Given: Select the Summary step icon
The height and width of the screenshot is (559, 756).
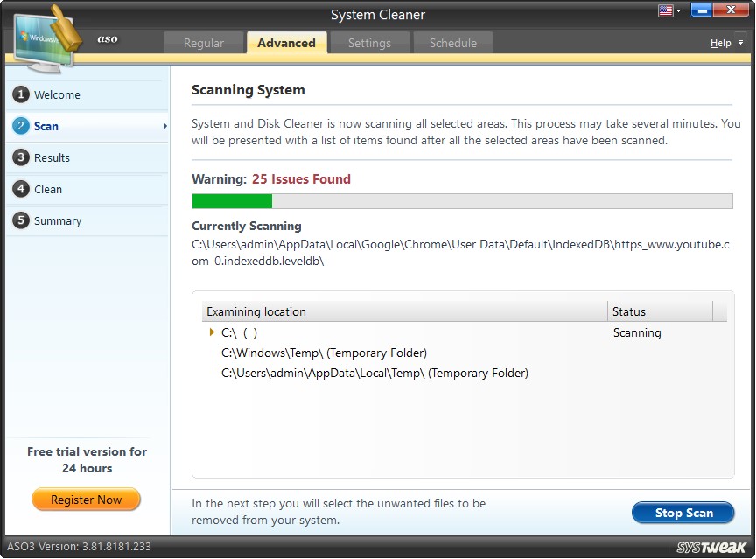Looking at the screenshot, I should tap(21, 220).
